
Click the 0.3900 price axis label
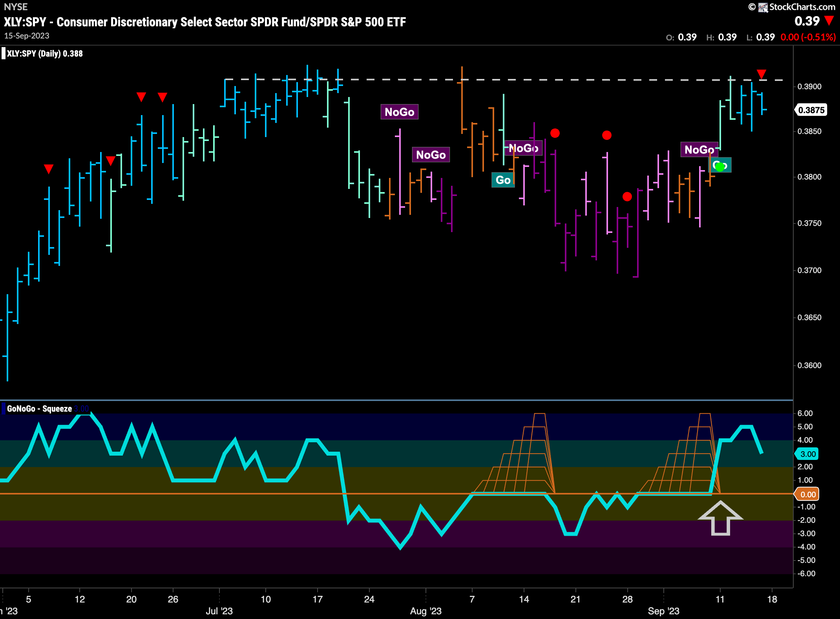coord(809,86)
